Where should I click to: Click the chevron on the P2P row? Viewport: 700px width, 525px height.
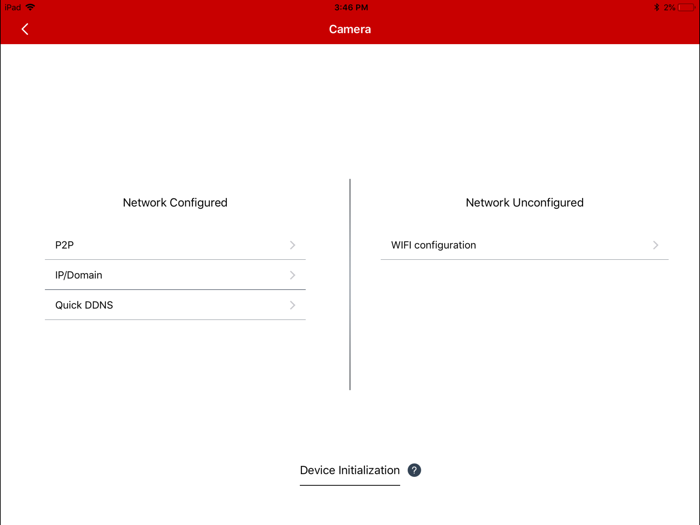point(292,245)
